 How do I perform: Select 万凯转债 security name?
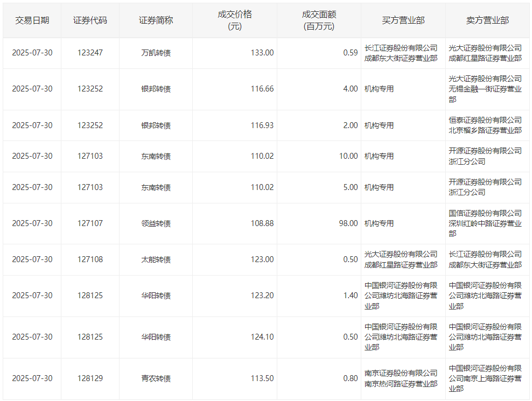[156, 53]
